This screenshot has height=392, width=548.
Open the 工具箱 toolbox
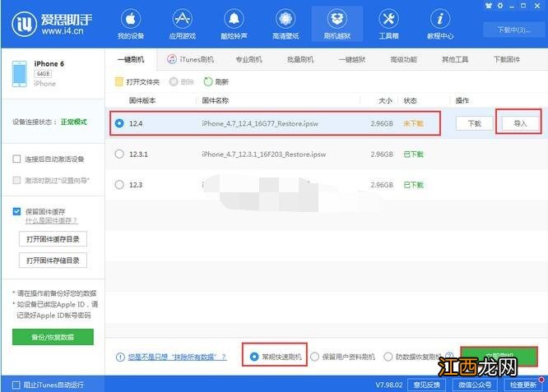pyautogui.click(x=388, y=25)
